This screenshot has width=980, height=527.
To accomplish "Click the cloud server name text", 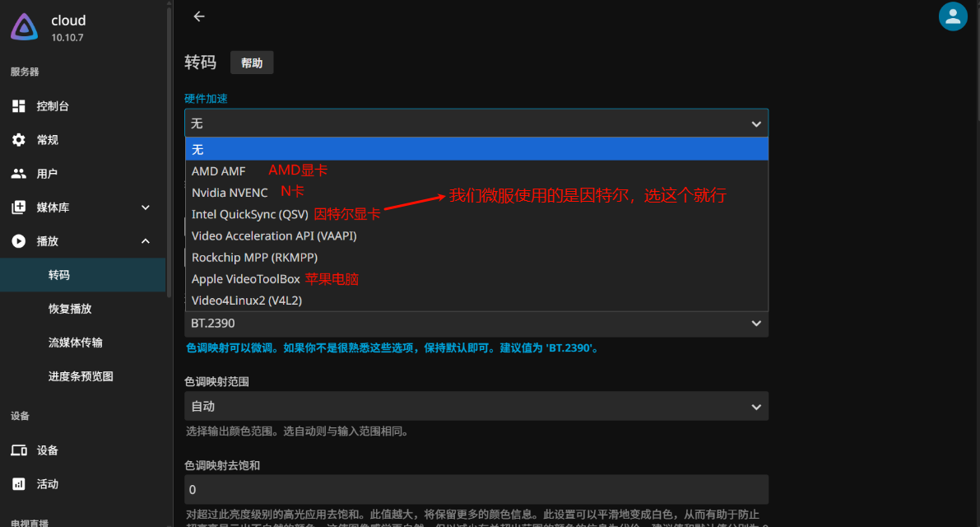I will tap(69, 21).
